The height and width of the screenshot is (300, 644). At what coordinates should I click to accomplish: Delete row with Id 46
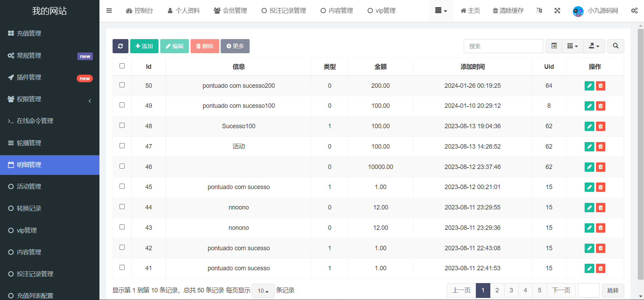601,167
